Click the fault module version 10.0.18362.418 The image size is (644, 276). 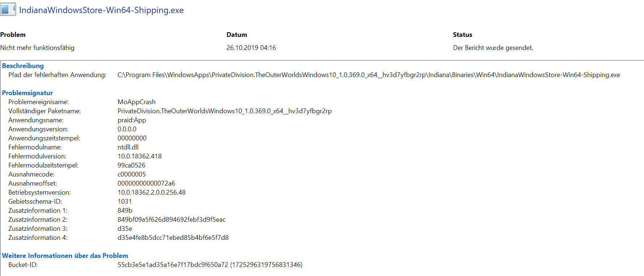coord(140,156)
